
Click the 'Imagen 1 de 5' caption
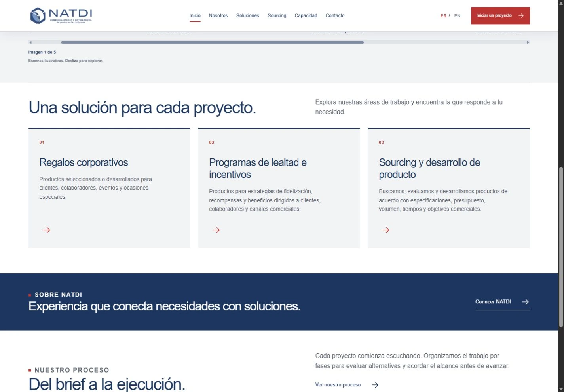tap(42, 52)
